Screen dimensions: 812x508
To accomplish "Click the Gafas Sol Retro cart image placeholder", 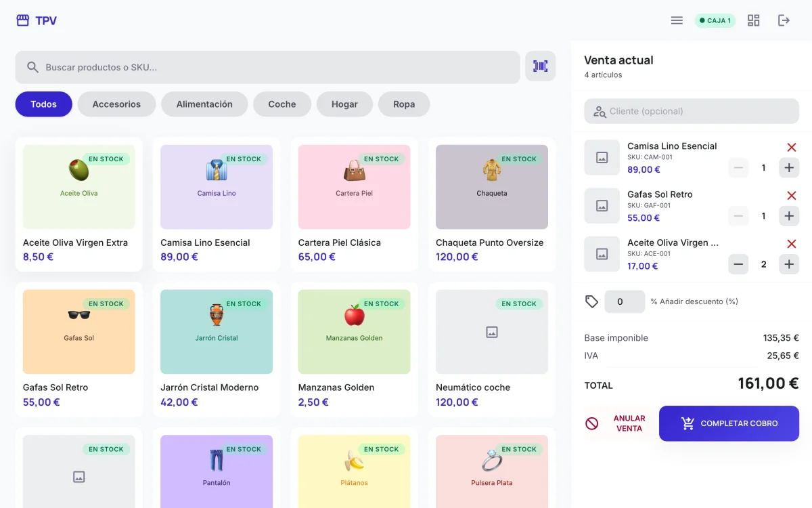I will pos(602,206).
